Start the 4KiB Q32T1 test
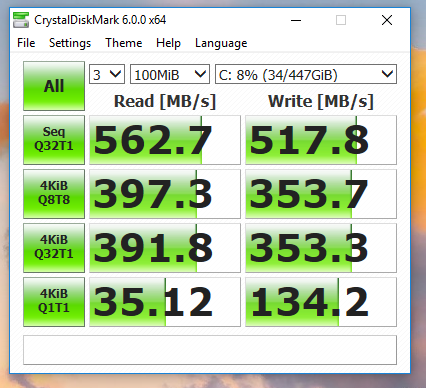The width and height of the screenshot is (426, 388). point(54,248)
